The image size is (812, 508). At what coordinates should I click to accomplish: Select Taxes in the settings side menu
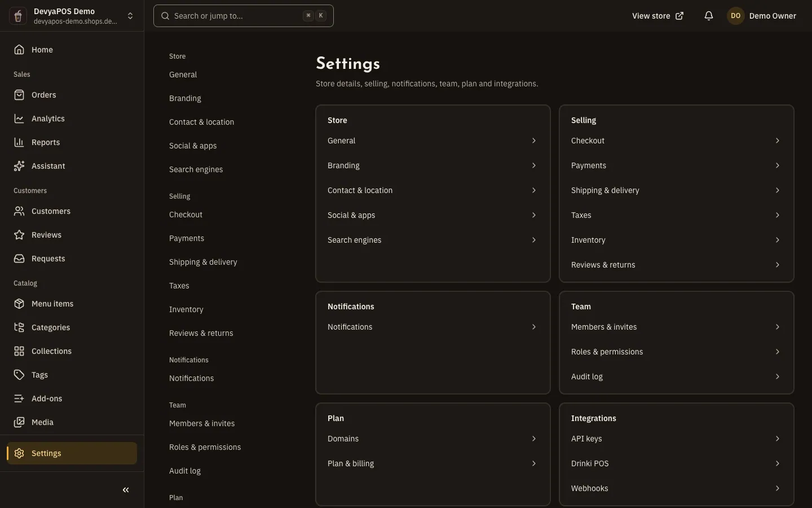tap(179, 286)
